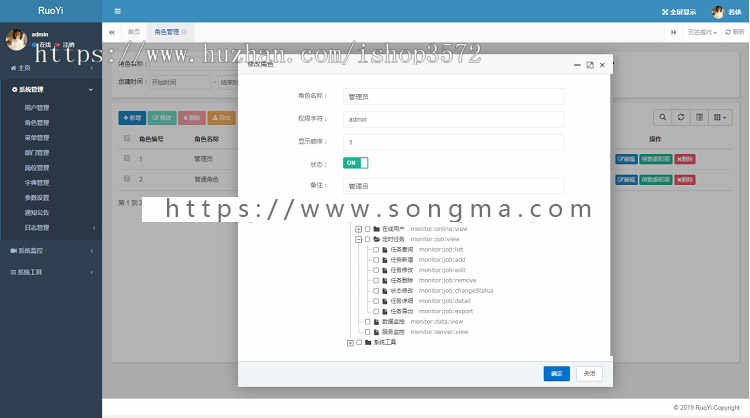The height and width of the screenshot is (418, 750).
Task: Open 用户管理 in sidebar
Action: click(37, 108)
